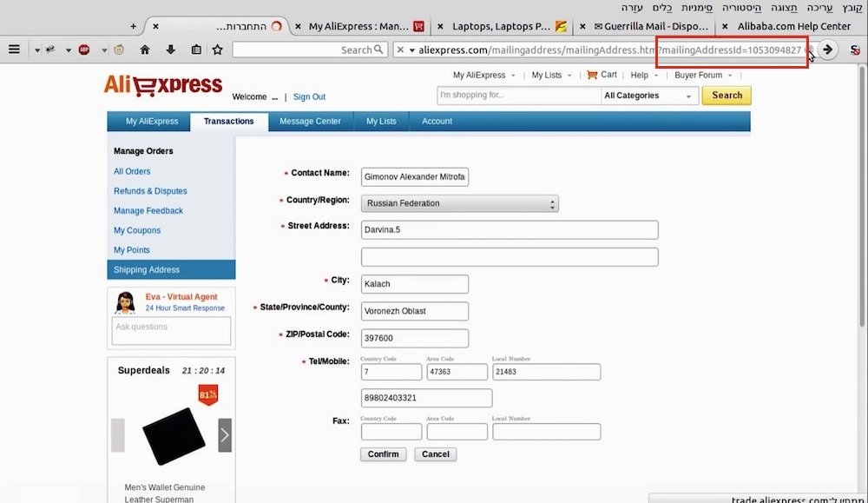Select Shipping Address in sidebar
This screenshot has height=503, width=868.
pyautogui.click(x=171, y=270)
